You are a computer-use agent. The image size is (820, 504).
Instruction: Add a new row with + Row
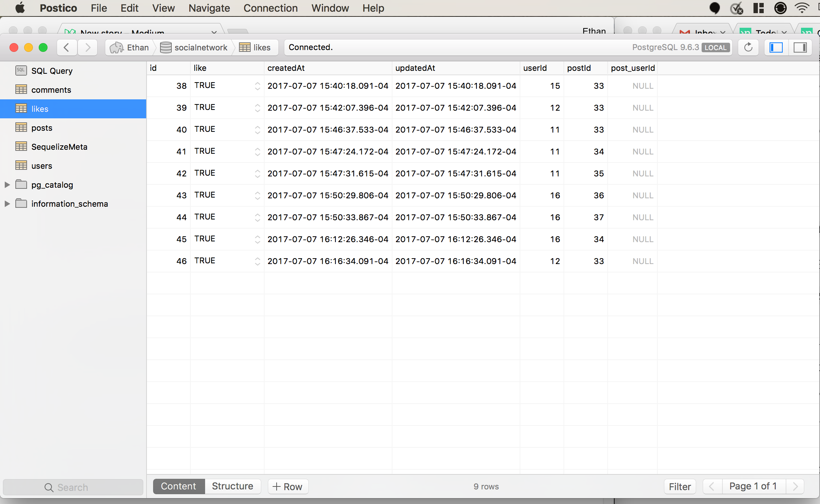(x=288, y=486)
